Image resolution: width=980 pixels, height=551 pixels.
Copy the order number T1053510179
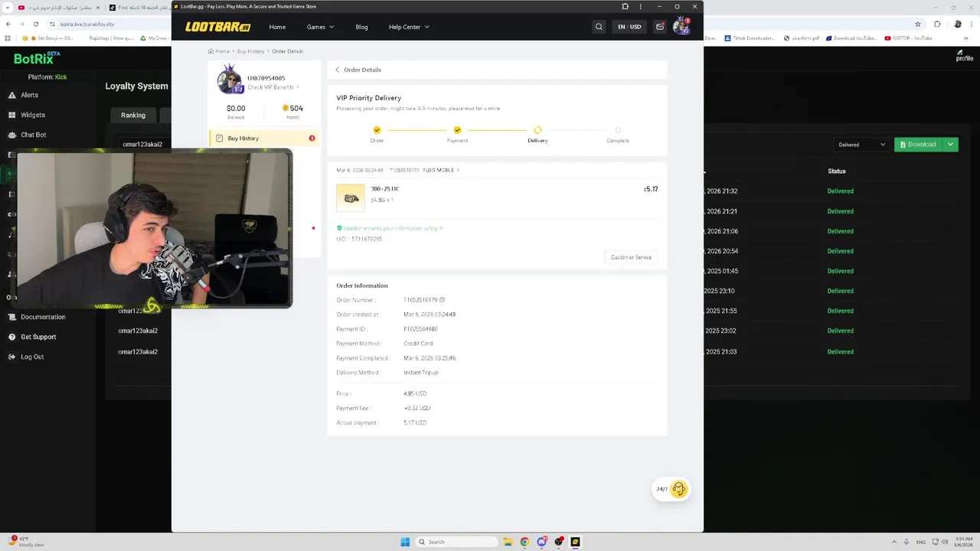point(443,300)
